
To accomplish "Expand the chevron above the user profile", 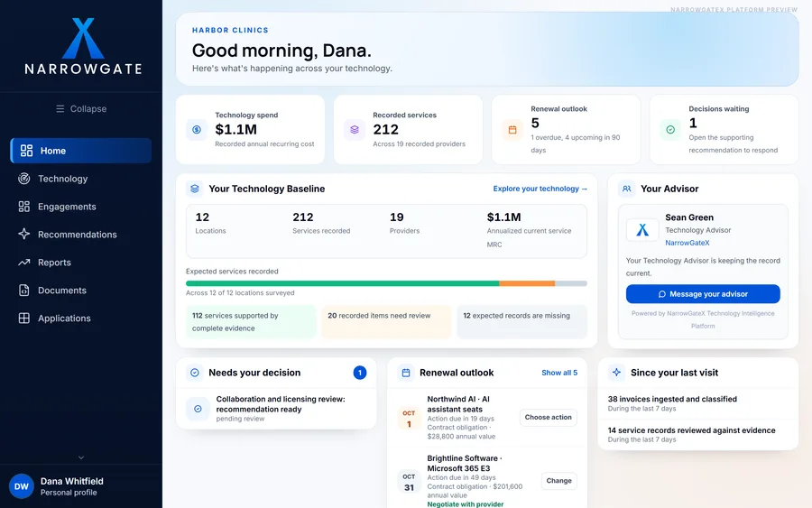I will tap(81, 457).
